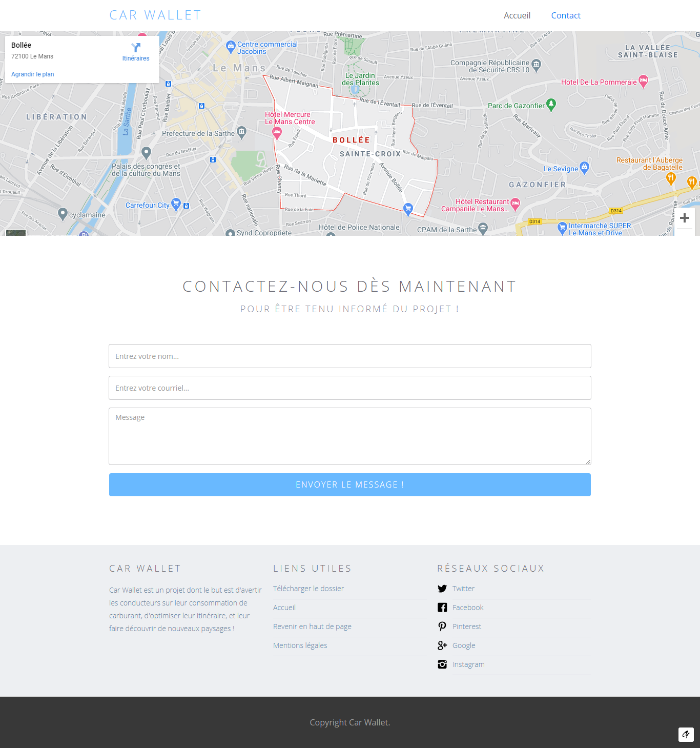The width and height of the screenshot is (700, 748).
Task: Select the Intermarché SUPER cart marker
Action: click(562, 227)
